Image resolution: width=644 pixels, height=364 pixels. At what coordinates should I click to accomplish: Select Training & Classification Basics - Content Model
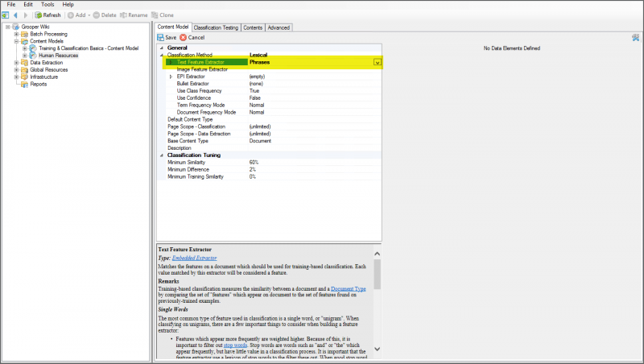[89, 48]
